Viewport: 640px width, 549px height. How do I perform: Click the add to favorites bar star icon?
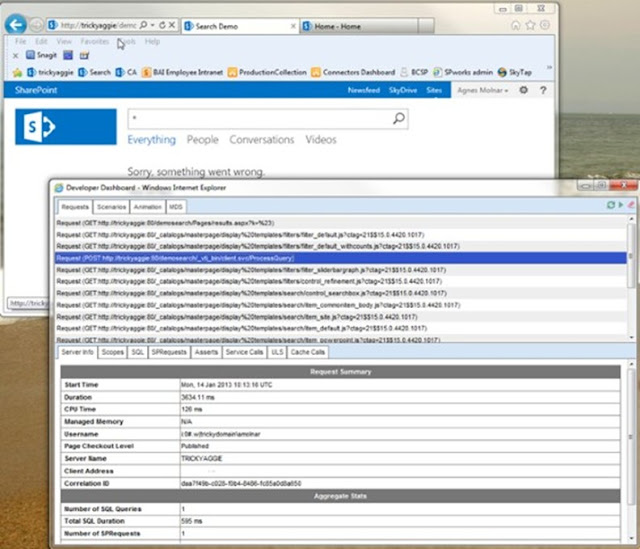point(17,73)
